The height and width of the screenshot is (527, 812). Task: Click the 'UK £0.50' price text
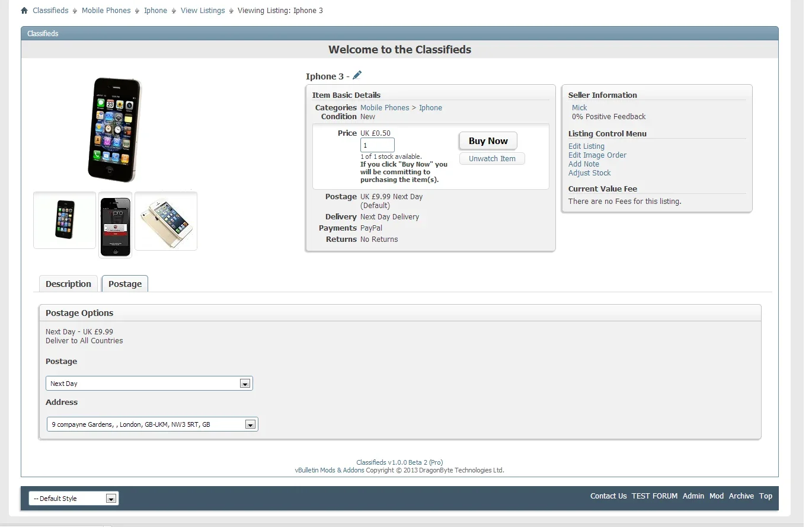[x=375, y=133]
